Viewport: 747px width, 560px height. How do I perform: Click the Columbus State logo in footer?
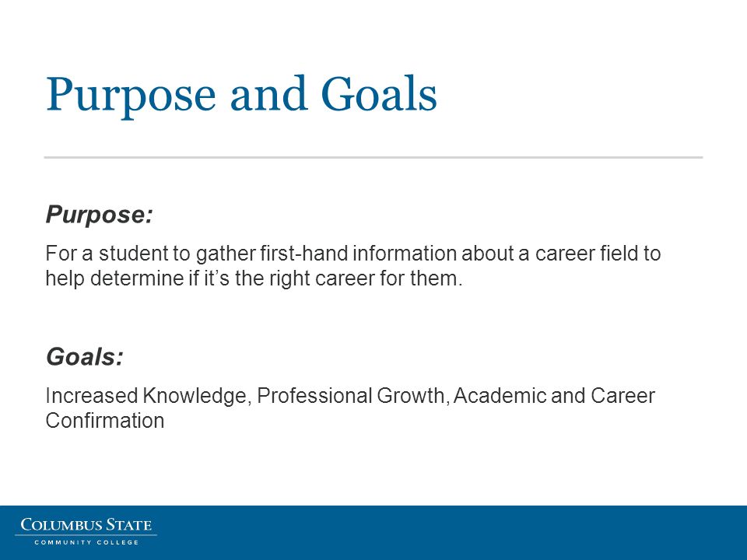click(x=86, y=531)
